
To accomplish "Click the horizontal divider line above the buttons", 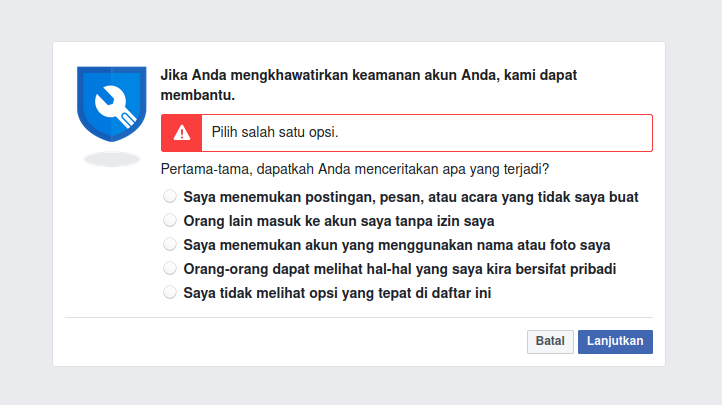I will pyautogui.click(x=359, y=317).
